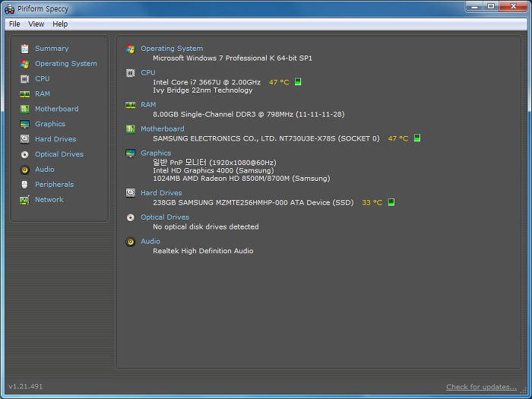The height and width of the screenshot is (399, 532).
Task: Click text 'Ivy Bridge 22nm Technology'
Action: click(x=203, y=90)
